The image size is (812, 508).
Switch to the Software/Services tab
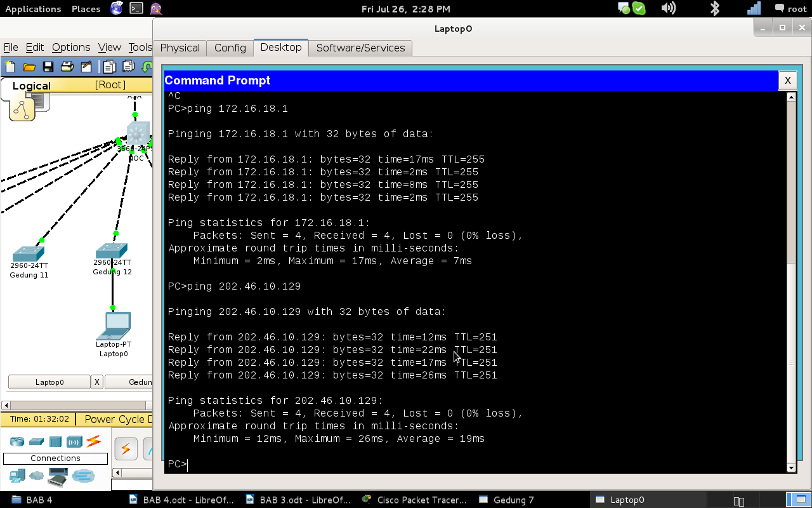click(360, 48)
